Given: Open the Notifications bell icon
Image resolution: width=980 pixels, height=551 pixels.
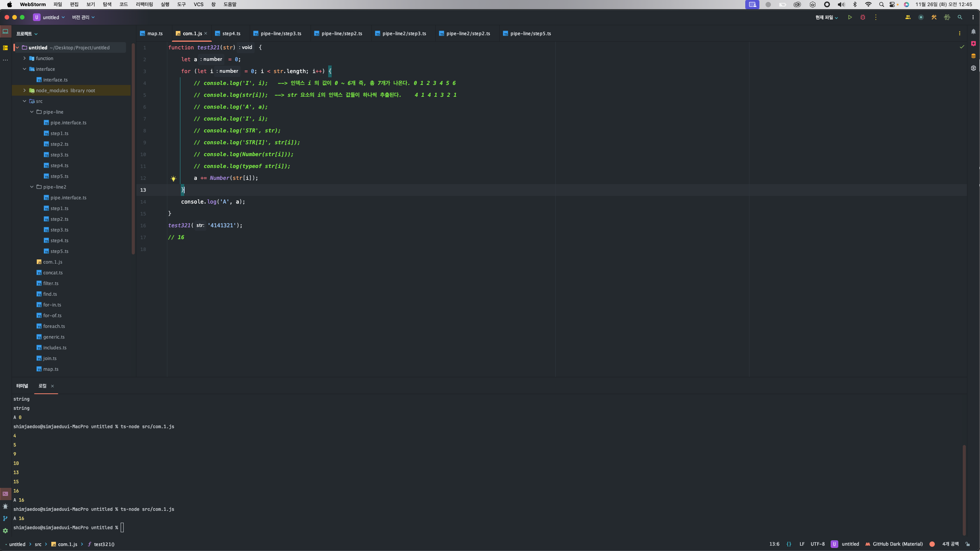Looking at the screenshot, I should click(973, 32).
